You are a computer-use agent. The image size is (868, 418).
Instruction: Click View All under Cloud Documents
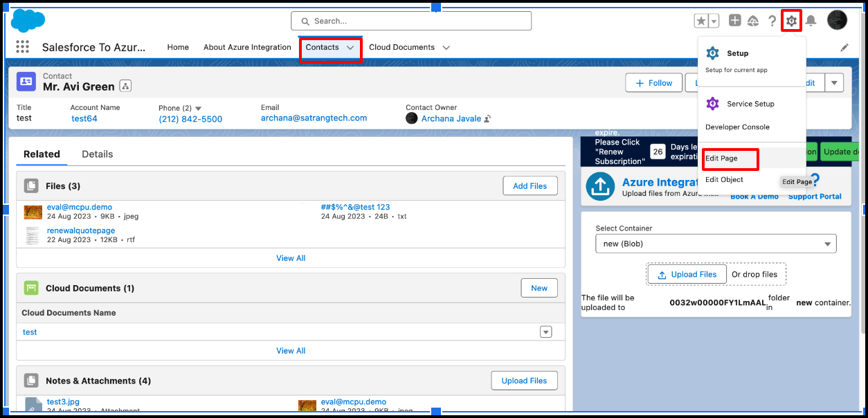pyautogui.click(x=291, y=351)
